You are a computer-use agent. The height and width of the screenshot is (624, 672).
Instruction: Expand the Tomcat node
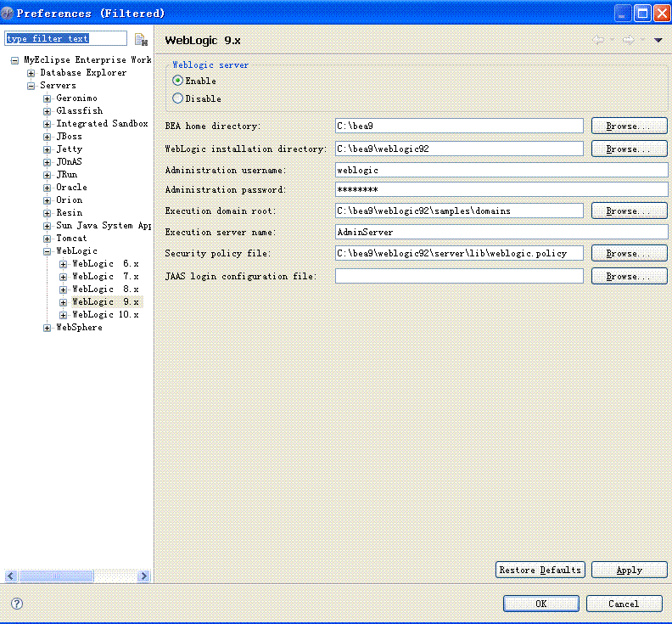click(48, 239)
